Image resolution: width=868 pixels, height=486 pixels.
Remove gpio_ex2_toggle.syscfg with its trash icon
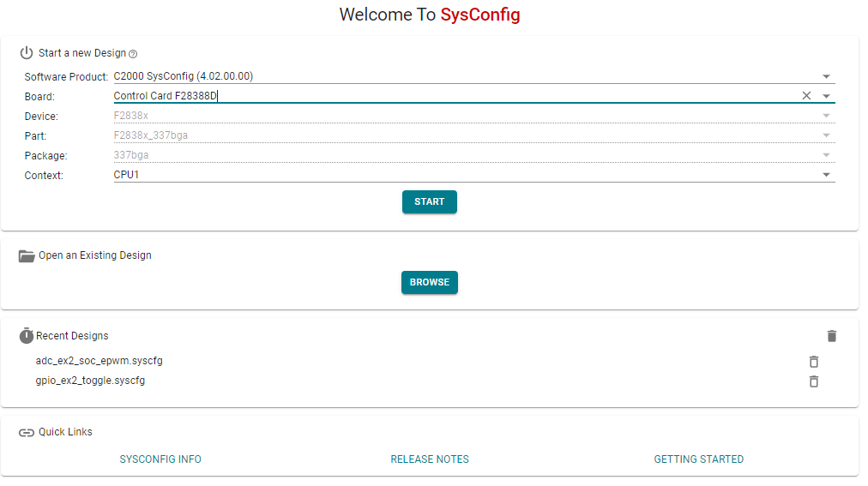pos(813,381)
